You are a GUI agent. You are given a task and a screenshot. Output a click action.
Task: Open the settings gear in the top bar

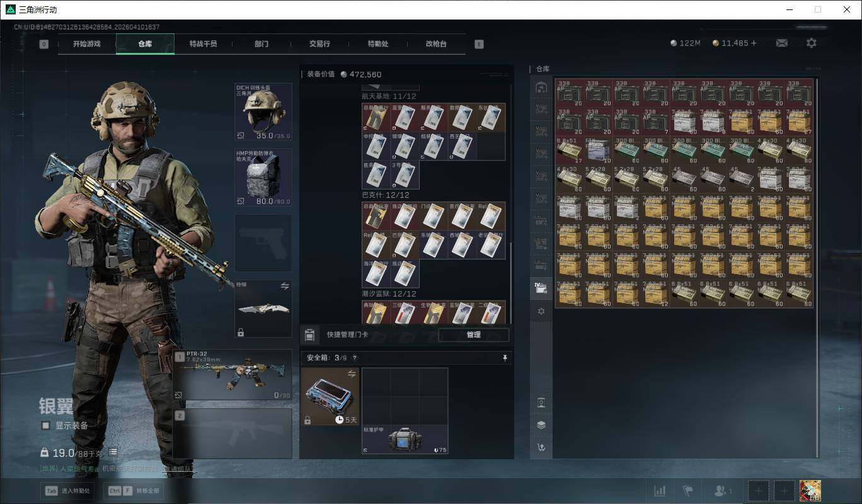click(x=812, y=43)
